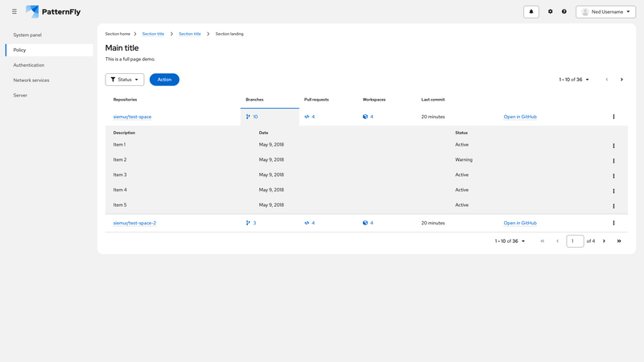This screenshot has height=362, width=644.
Task: Open in GitHub link for siemur/test-space-2
Action: tap(520, 223)
